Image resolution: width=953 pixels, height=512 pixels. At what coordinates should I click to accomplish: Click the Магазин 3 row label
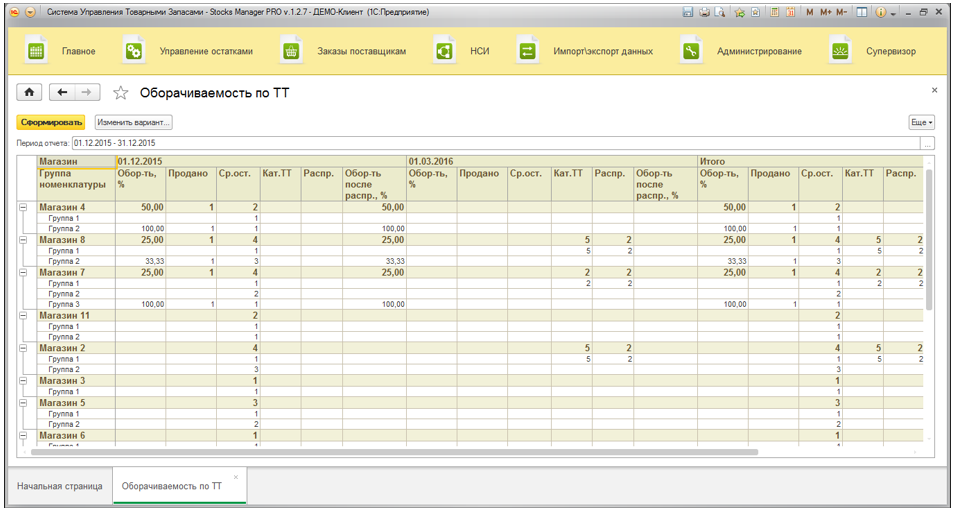[62, 381]
